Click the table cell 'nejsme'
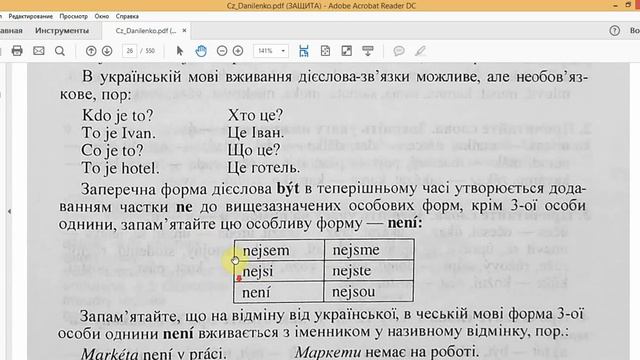640x360 pixels. point(369,250)
